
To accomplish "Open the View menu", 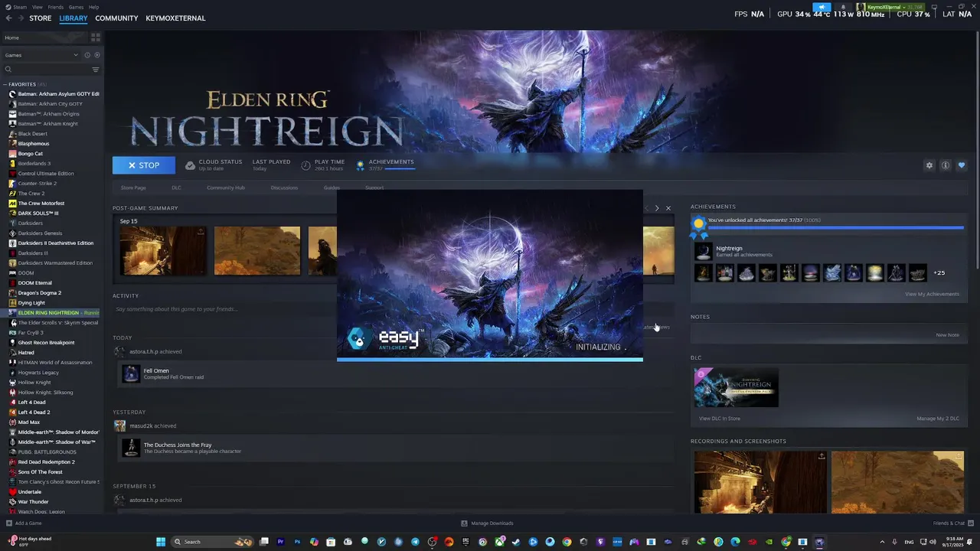I will [x=38, y=7].
